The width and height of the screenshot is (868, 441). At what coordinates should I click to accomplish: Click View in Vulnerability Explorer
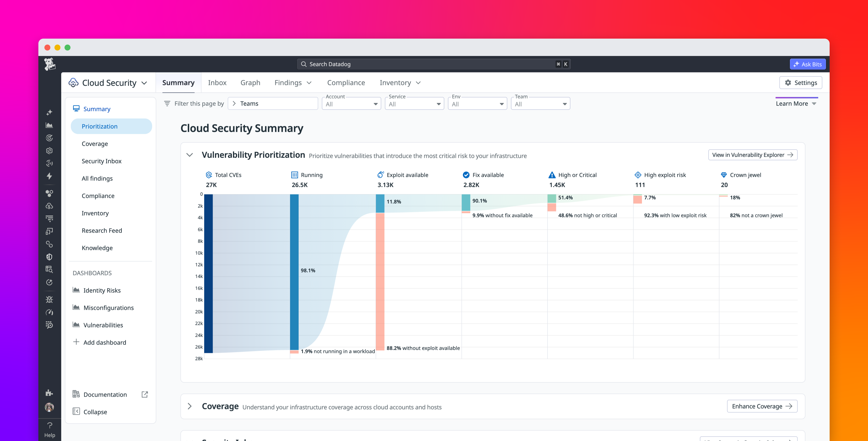pyautogui.click(x=752, y=155)
